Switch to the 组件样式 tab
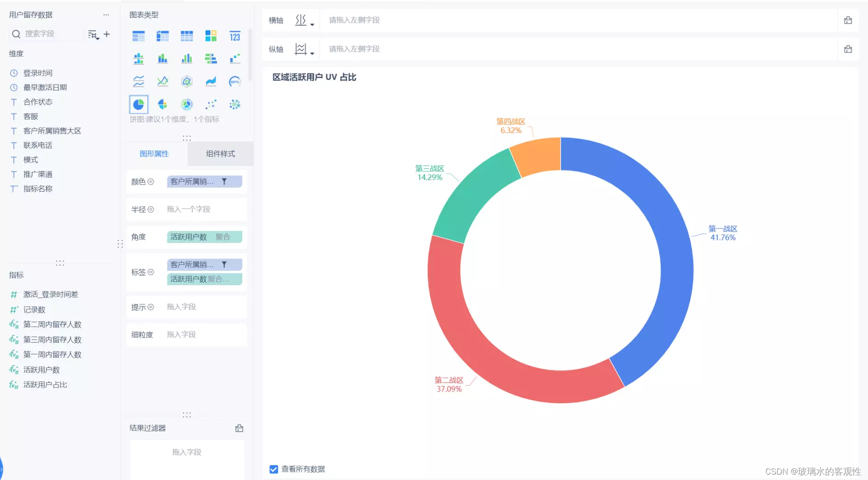 [221, 154]
